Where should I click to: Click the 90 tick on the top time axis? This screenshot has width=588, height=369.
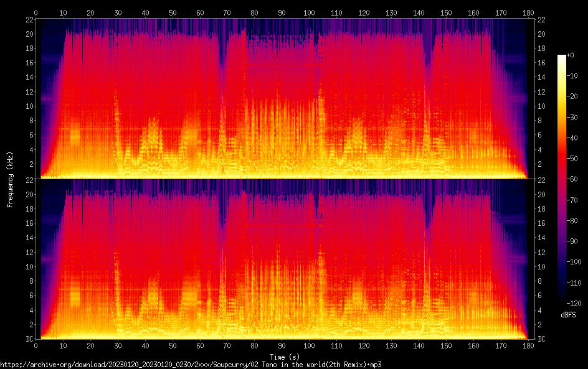(282, 12)
